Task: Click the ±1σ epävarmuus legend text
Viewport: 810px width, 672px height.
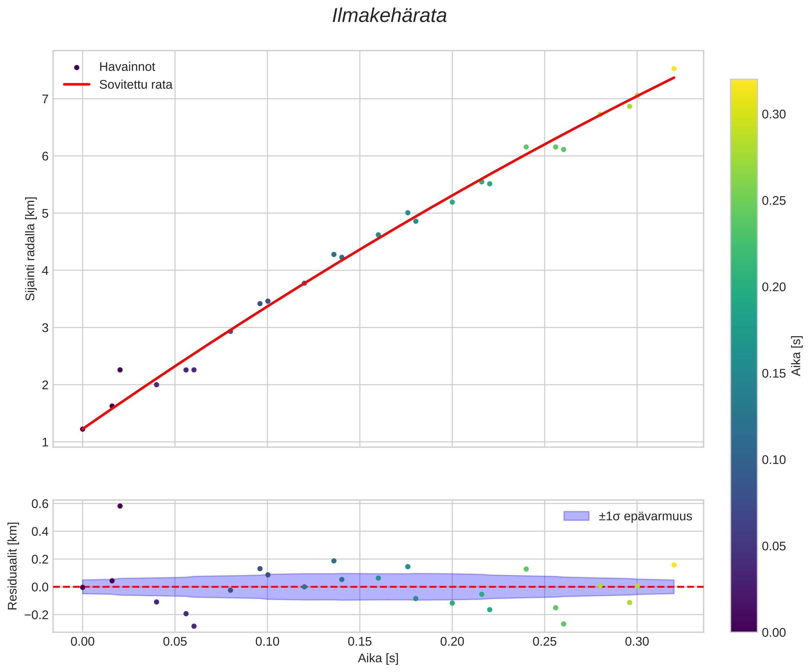Action: coord(645,516)
